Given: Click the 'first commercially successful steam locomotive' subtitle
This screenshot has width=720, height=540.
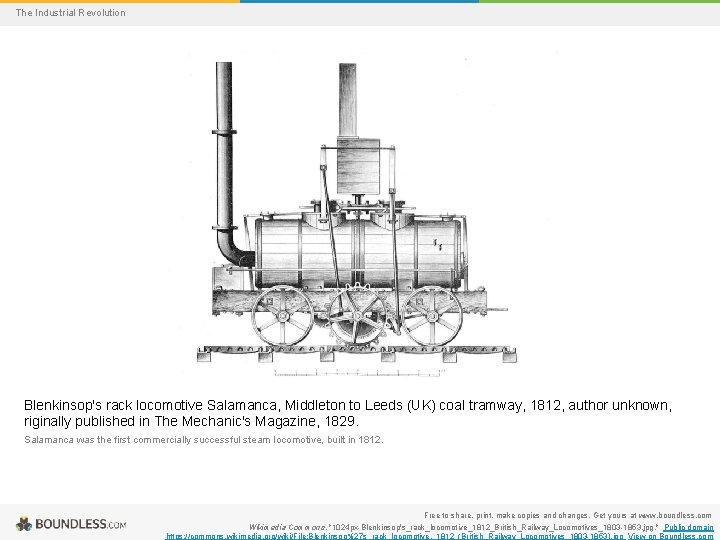Looking at the screenshot, I should click(x=203, y=439).
